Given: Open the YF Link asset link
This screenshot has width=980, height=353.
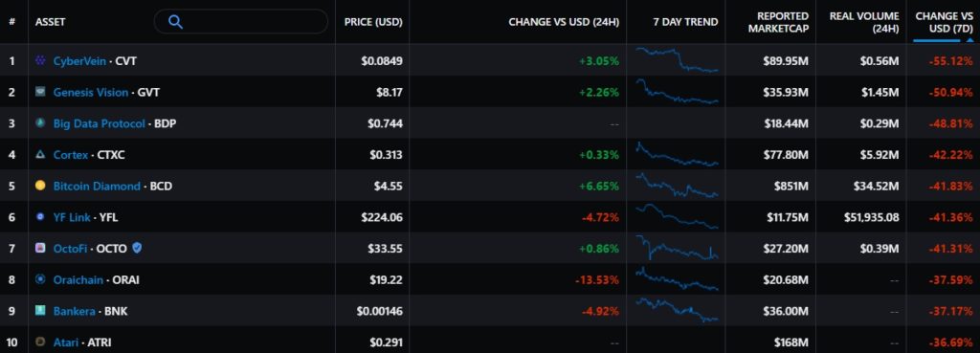Looking at the screenshot, I should coord(72,217).
